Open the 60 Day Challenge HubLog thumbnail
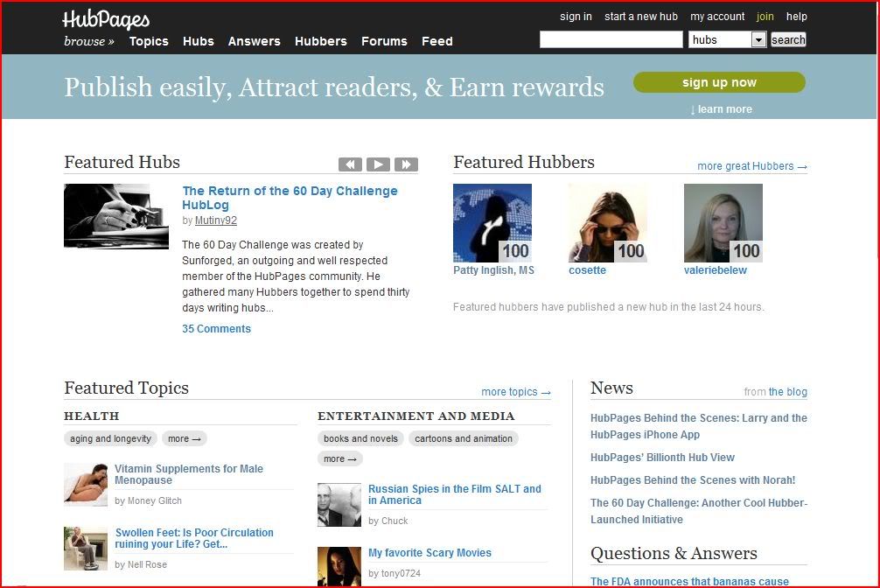Viewport: 880px width, 588px height. tap(116, 216)
